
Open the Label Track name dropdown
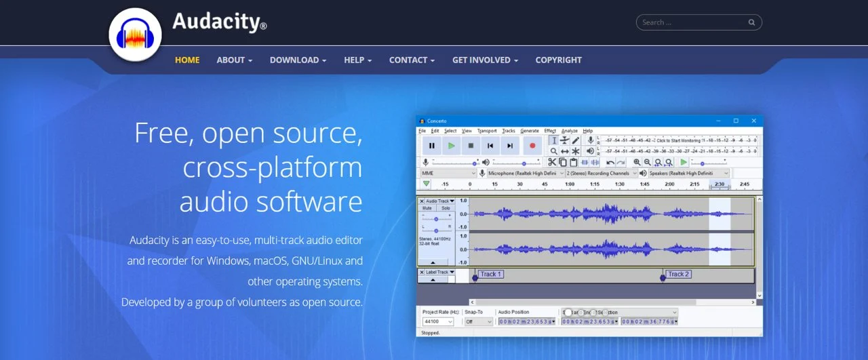[440, 272]
